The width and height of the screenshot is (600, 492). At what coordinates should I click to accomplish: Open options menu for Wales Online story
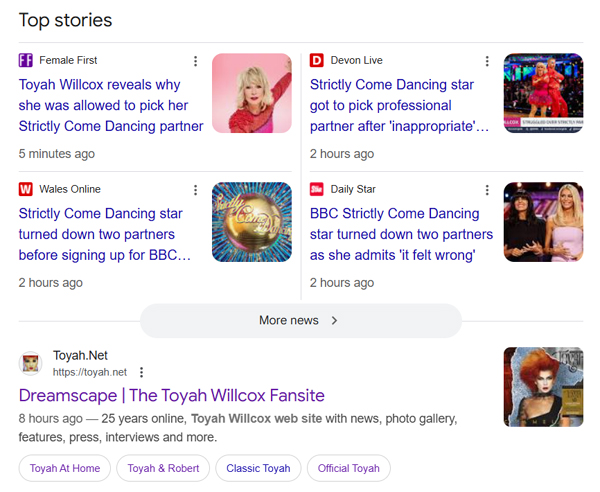(x=196, y=190)
